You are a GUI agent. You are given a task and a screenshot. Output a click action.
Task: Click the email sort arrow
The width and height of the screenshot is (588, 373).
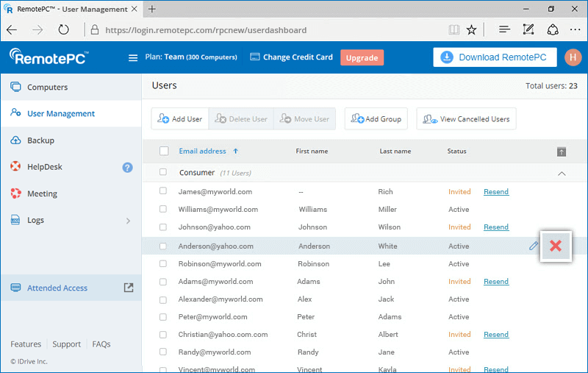coord(235,151)
